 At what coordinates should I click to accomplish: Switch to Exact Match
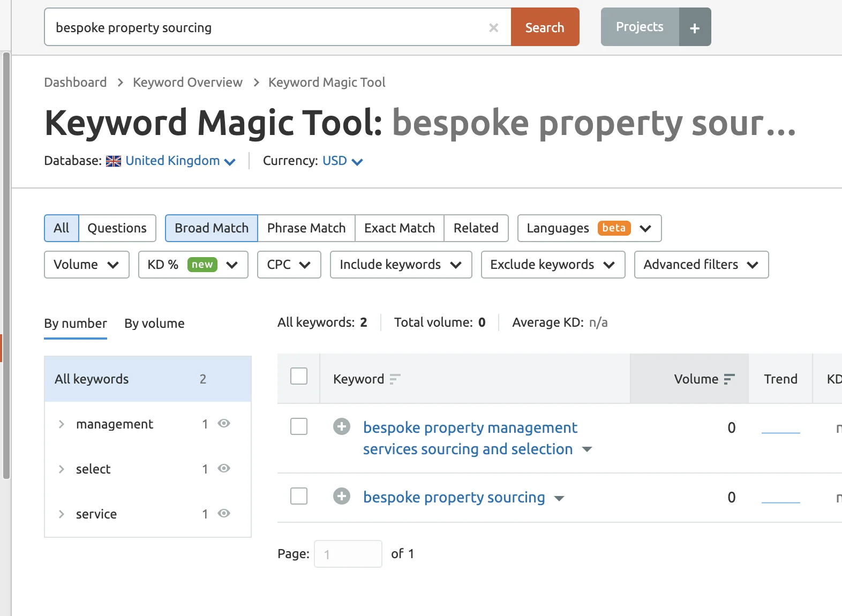[x=400, y=228]
